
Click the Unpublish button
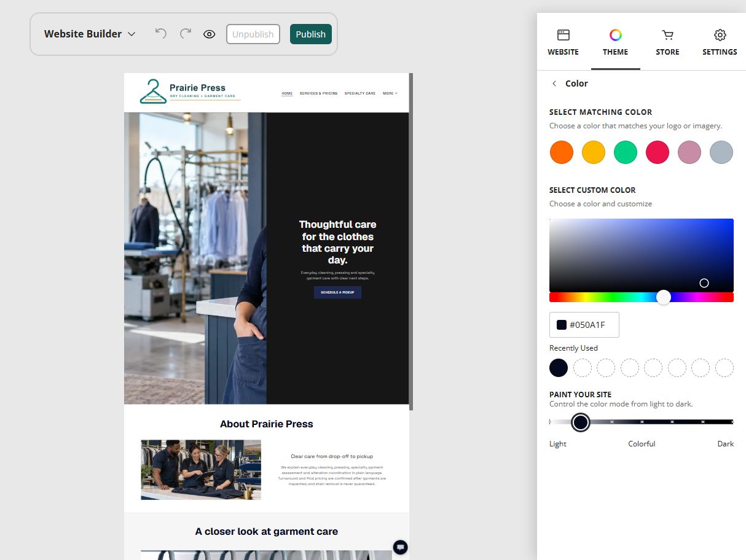pyautogui.click(x=253, y=34)
